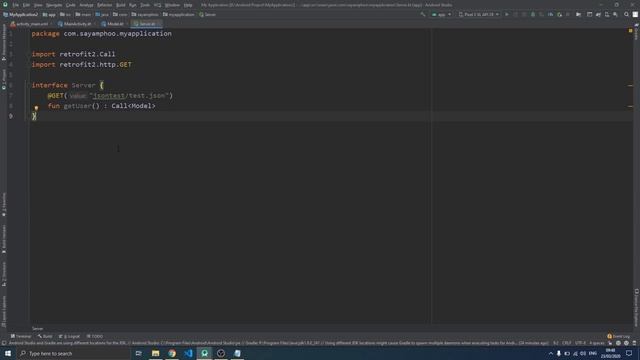The image size is (640, 360).
Task: Open the app run configuration dropdown
Action: pyautogui.click(x=441, y=14)
